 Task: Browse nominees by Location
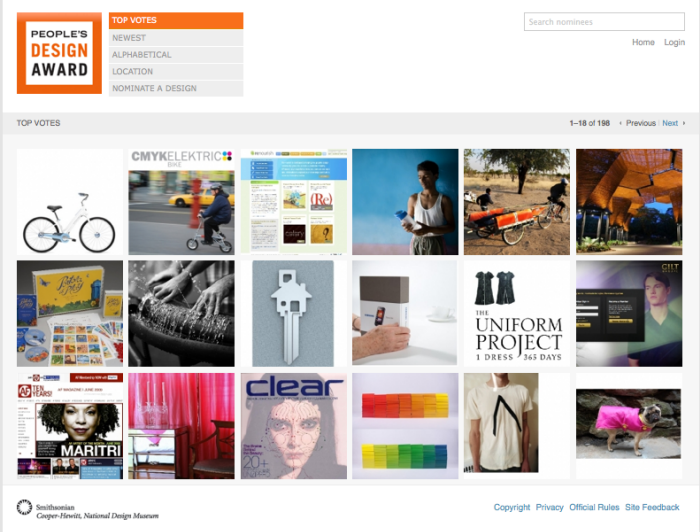tap(176, 72)
